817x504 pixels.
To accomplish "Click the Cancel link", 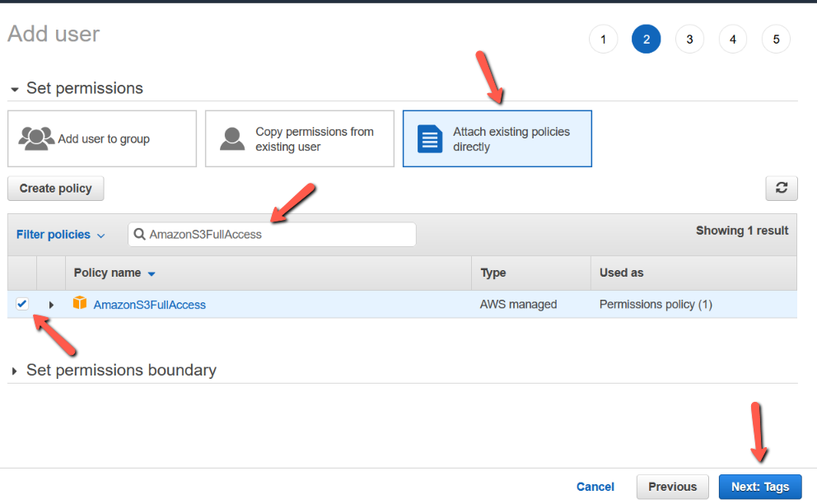I will (595, 487).
